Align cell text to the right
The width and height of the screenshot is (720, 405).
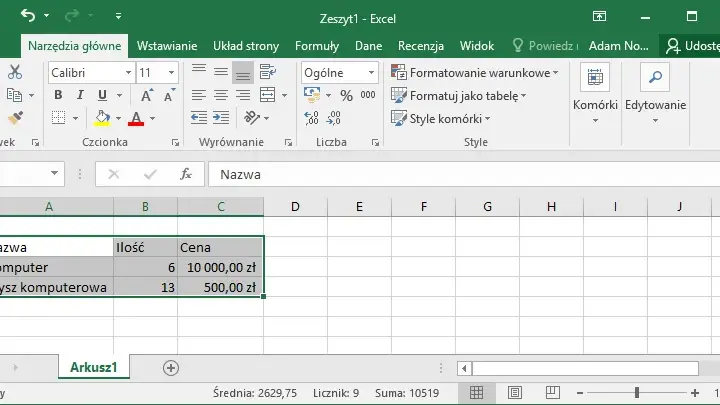(x=243, y=95)
